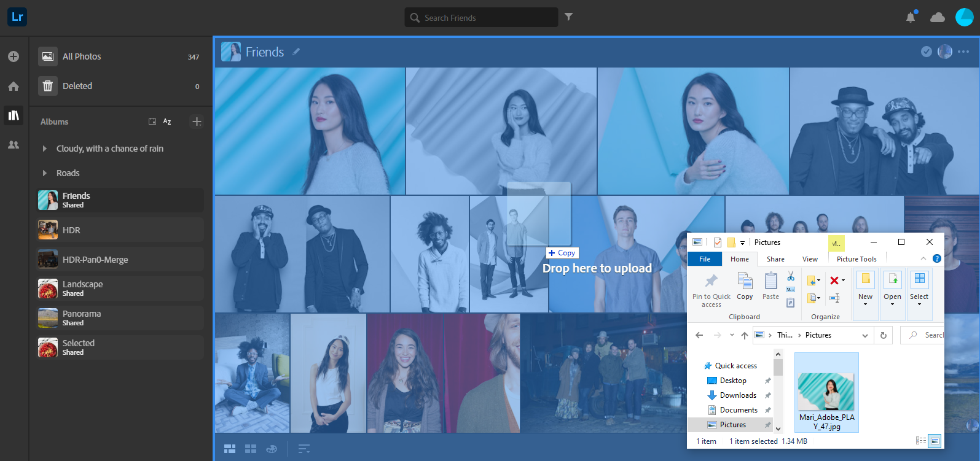Image resolution: width=980 pixels, height=461 pixels.
Task: Switch Explorer to large thumbnails view
Action: click(935, 441)
